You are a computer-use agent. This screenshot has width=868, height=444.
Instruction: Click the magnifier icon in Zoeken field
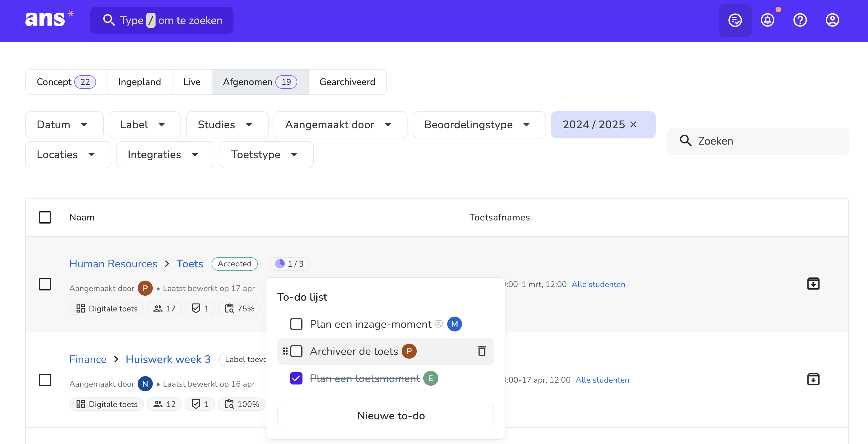685,141
